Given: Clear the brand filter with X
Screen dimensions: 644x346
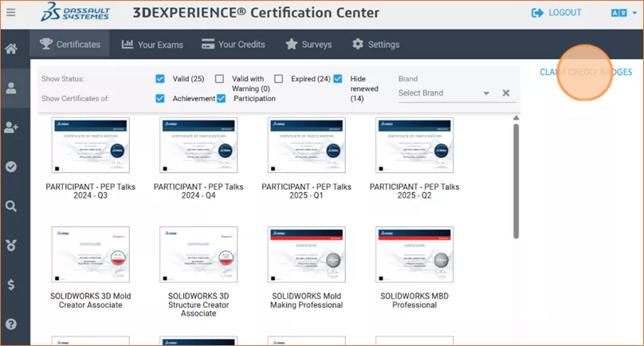Looking at the screenshot, I should tap(506, 92).
